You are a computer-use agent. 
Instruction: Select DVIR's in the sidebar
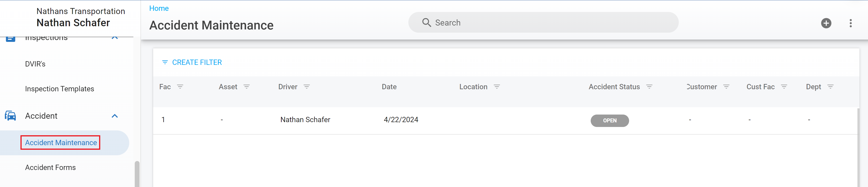click(35, 64)
